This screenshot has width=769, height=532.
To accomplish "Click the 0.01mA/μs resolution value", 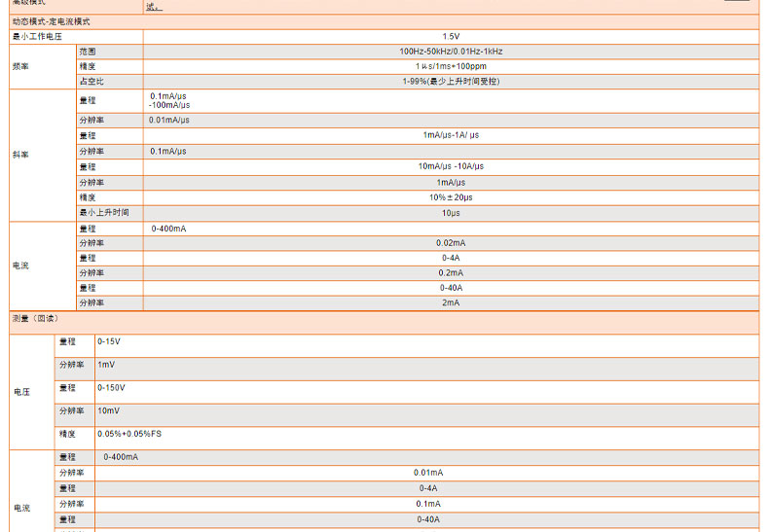I will pos(169,121).
